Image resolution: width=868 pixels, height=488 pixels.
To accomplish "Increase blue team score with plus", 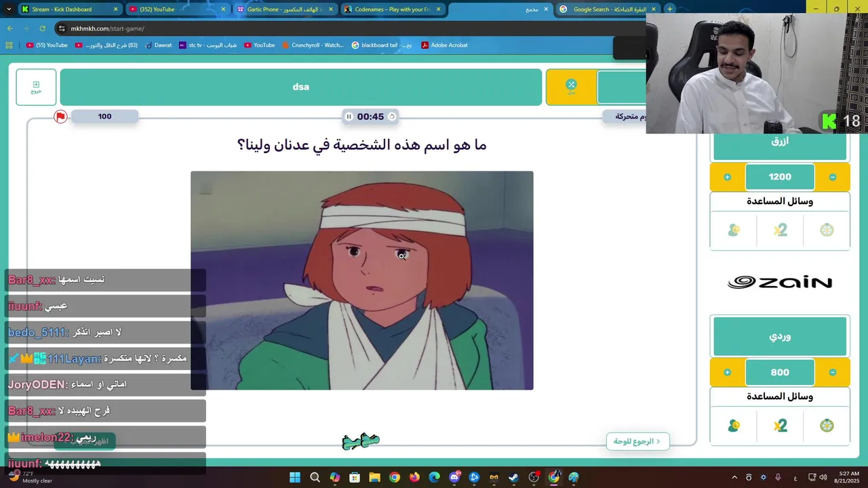I will click(727, 177).
